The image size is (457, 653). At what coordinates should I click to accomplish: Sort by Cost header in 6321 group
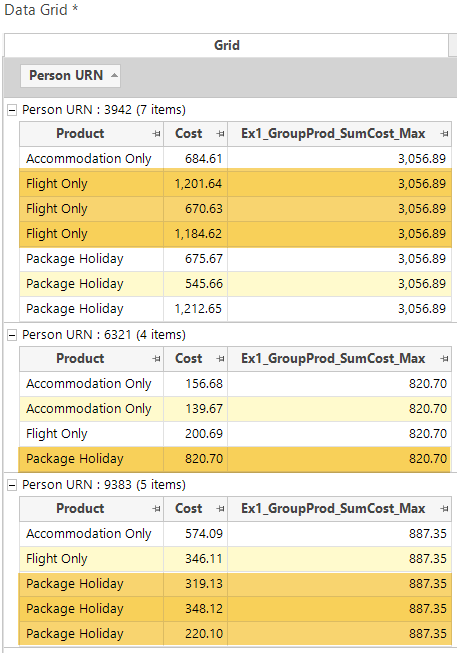pyautogui.click(x=189, y=359)
